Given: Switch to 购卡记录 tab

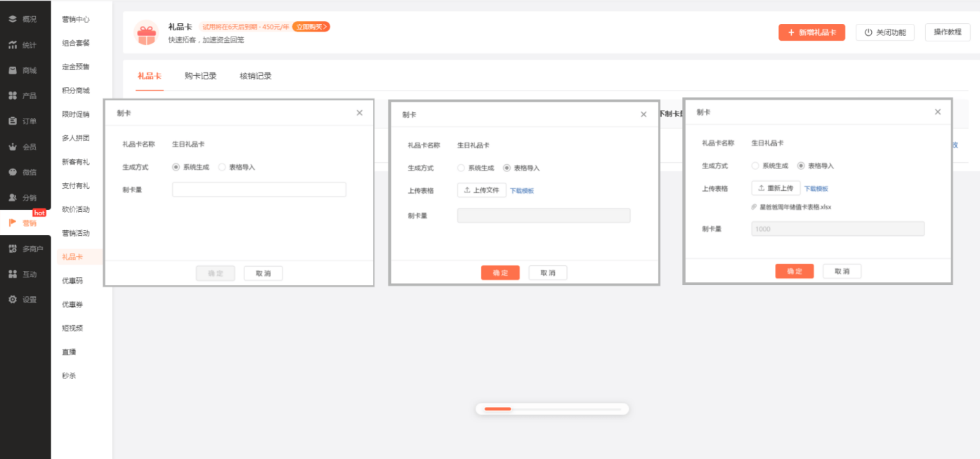Looking at the screenshot, I should (201, 76).
